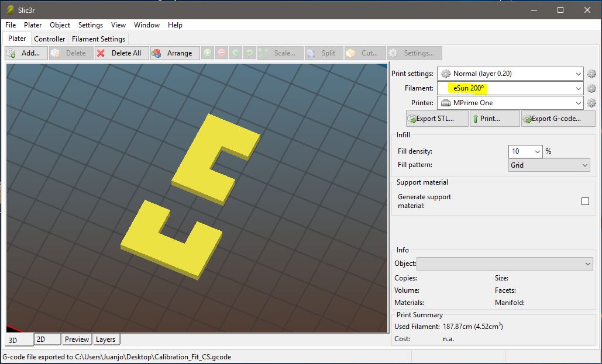Click Split toolbar button
Screen dimensions: 602x364
tap(324, 53)
